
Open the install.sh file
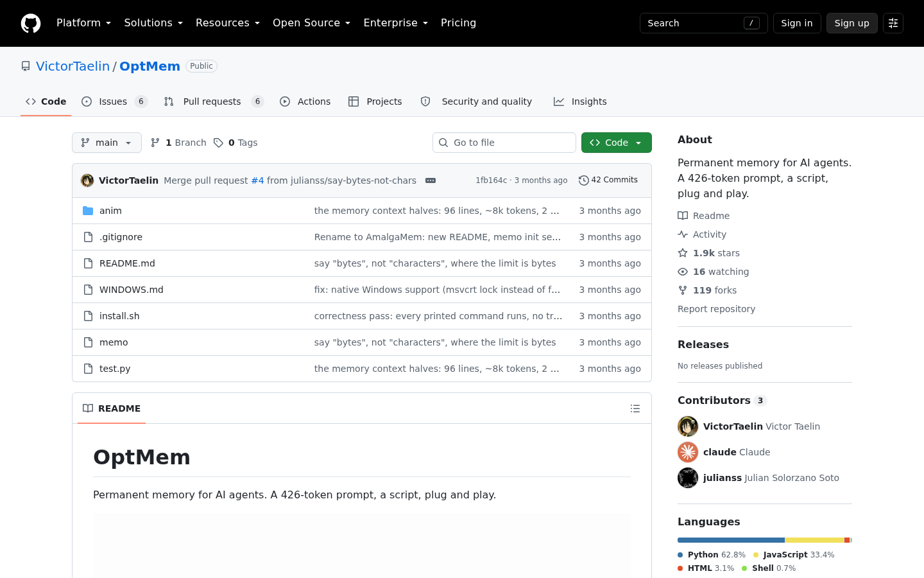coord(119,316)
